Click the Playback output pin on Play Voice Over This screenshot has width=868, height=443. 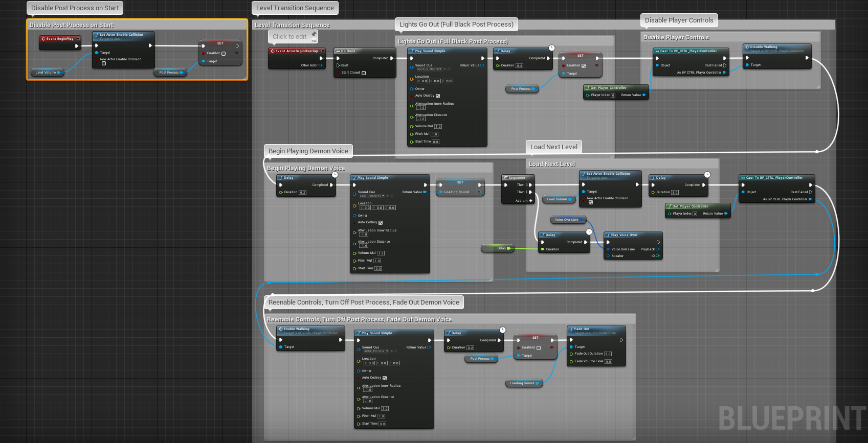(x=658, y=249)
